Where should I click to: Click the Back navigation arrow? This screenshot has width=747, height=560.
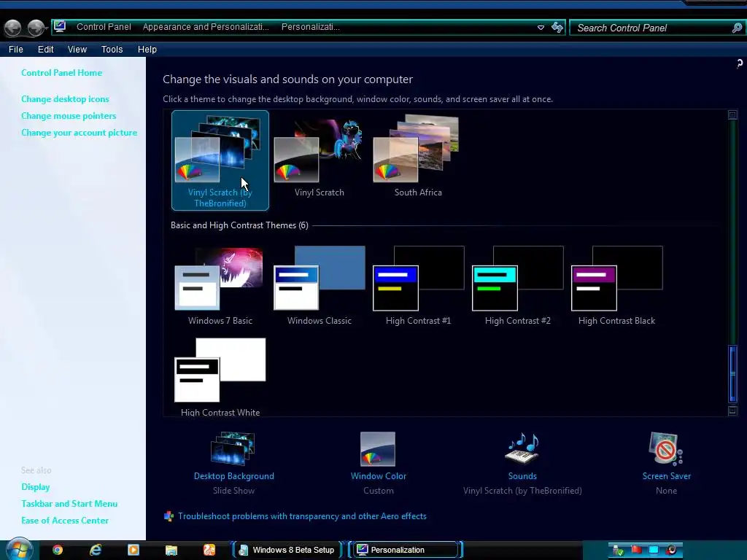coord(13,28)
